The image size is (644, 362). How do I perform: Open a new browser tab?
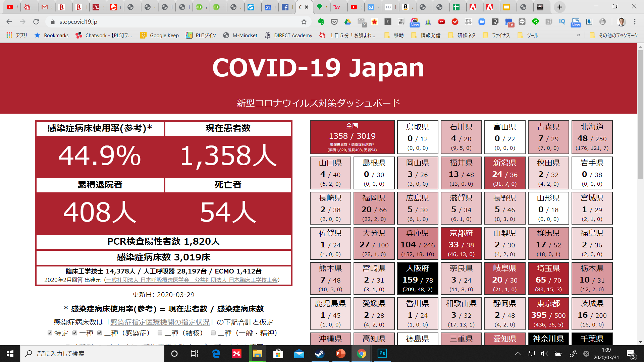click(559, 7)
